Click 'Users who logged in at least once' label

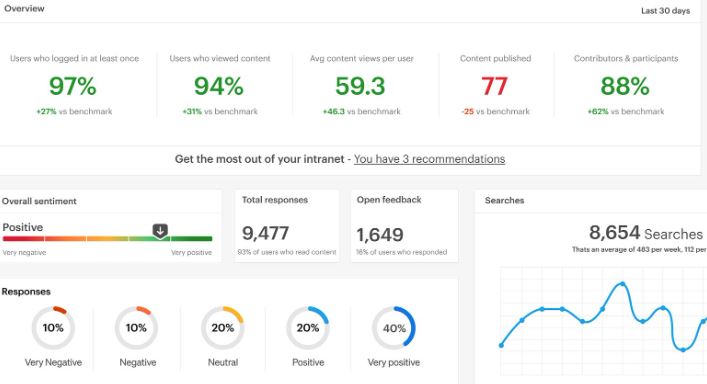[x=74, y=59]
